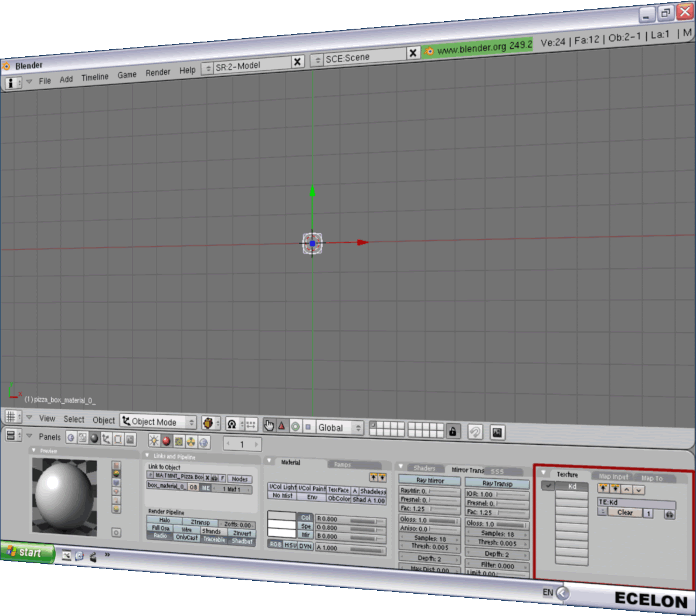Open the Object Mode dropdown
This screenshot has width=696, height=616.
pos(158,421)
